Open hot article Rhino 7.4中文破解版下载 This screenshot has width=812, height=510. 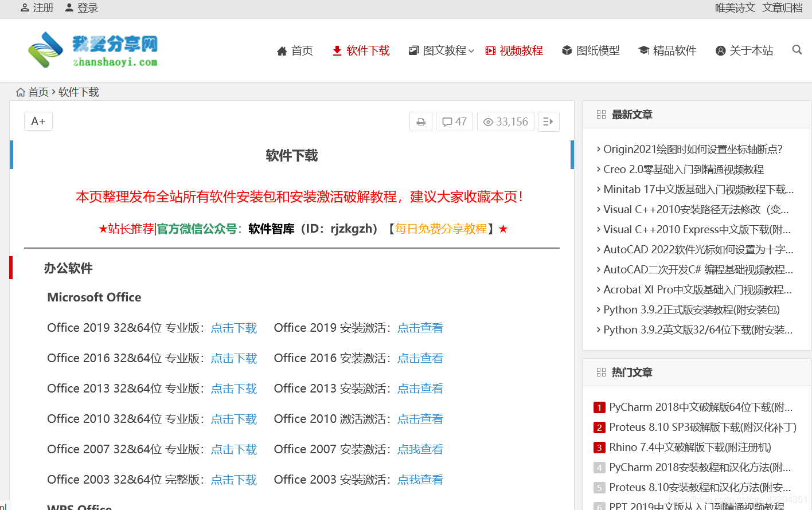point(690,447)
